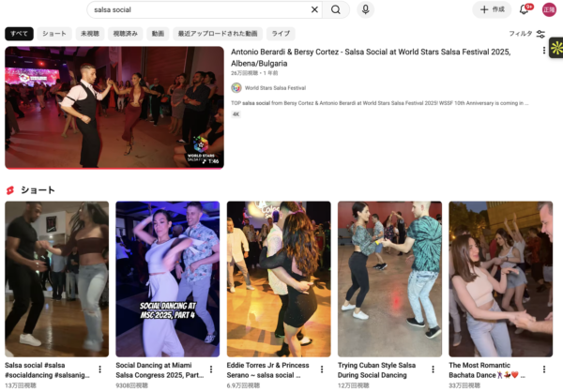Click the yellow extension icon on the right edge
Viewport: 563px width, 392px height.
[556, 48]
